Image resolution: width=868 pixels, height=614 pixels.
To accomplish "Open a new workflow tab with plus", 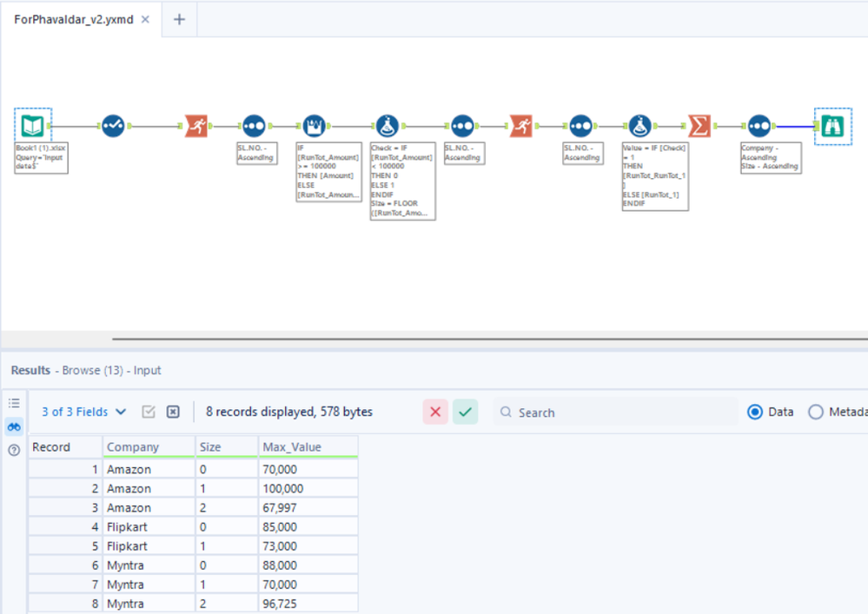I will pos(179,19).
